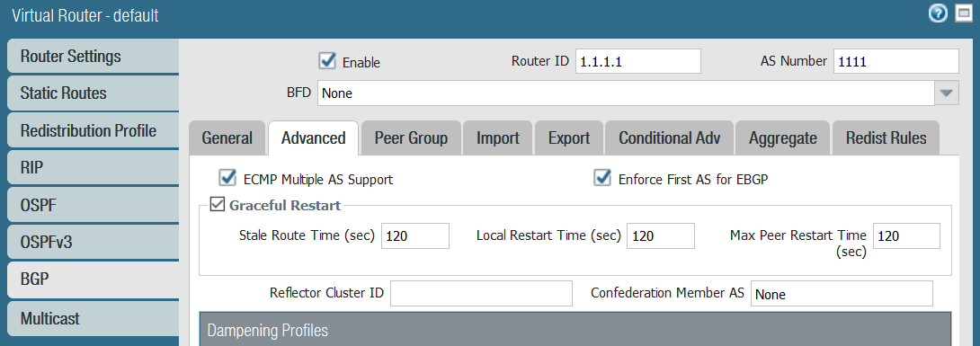The height and width of the screenshot is (346, 980).
Task: Open Confederation Member AS dropdown
Action: (x=842, y=294)
